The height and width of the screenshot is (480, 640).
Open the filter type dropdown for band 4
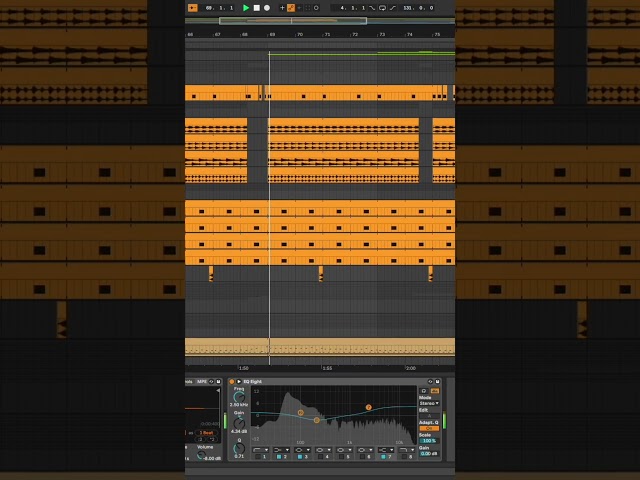(324, 450)
